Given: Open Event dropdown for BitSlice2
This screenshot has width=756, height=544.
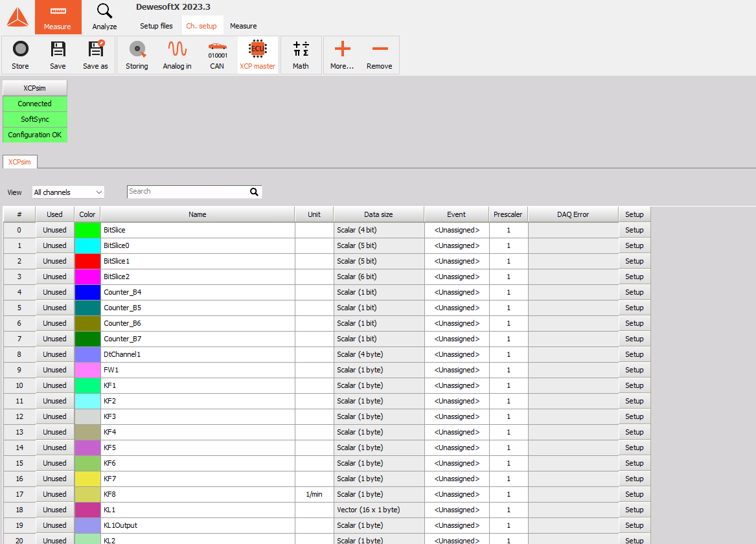Looking at the screenshot, I should pos(457,277).
